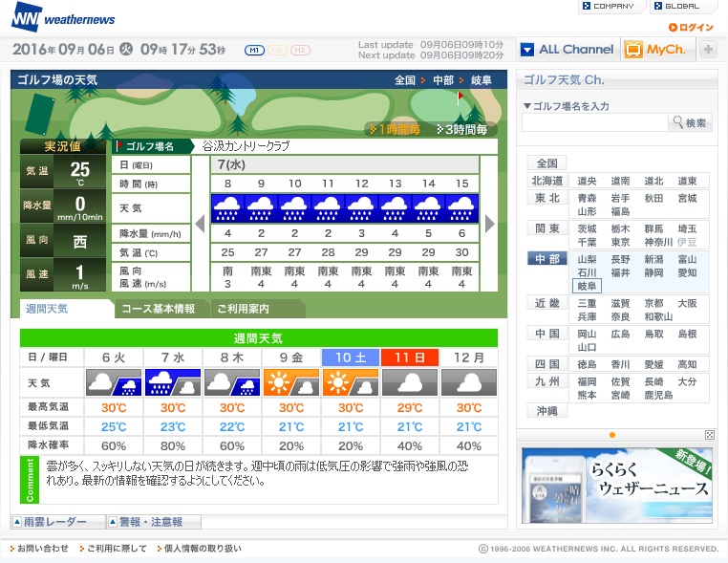Show later hours with right arrow
Image resolution: width=728 pixels, height=563 pixels.
(490, 224)
